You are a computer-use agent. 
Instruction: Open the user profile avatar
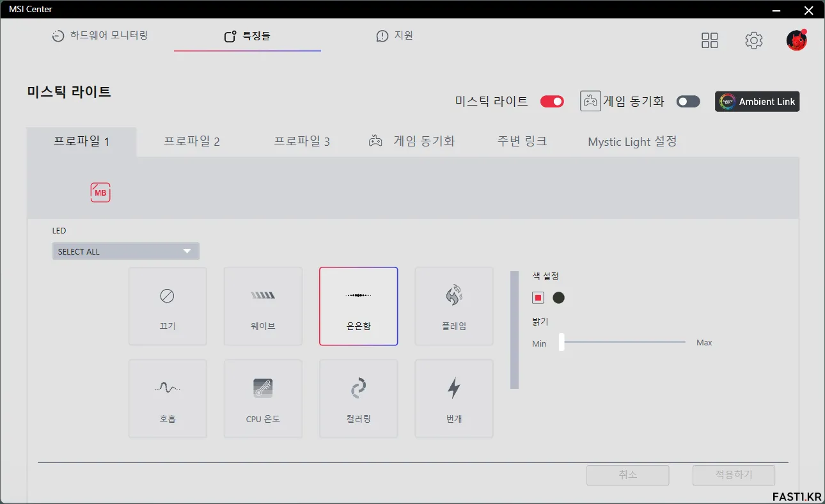coord(796,40)
